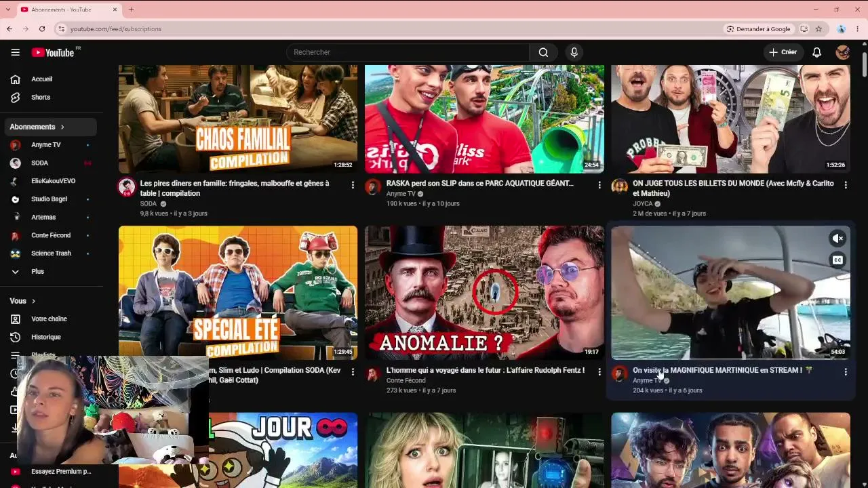Open Conte Fécond avatar beside Rudolph Fentz video

click(x=373, y=374)
